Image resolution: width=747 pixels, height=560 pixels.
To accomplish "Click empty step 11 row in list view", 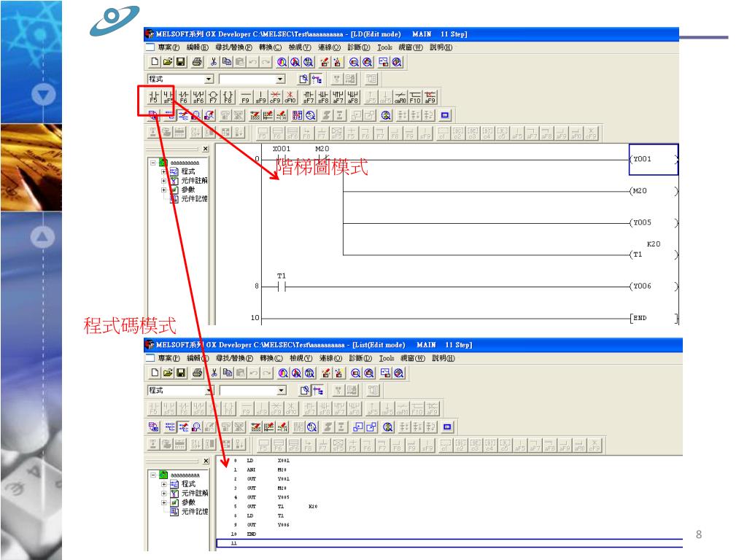I will 449,542.
